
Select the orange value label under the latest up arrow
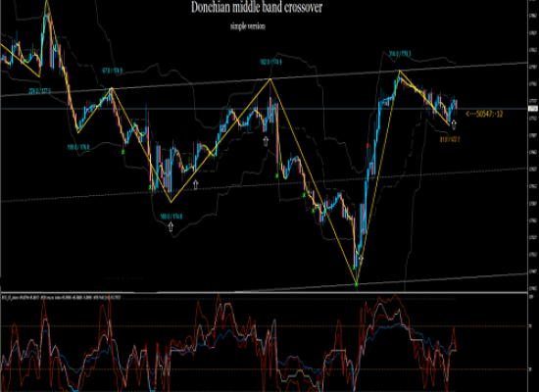tap(450, 139)
